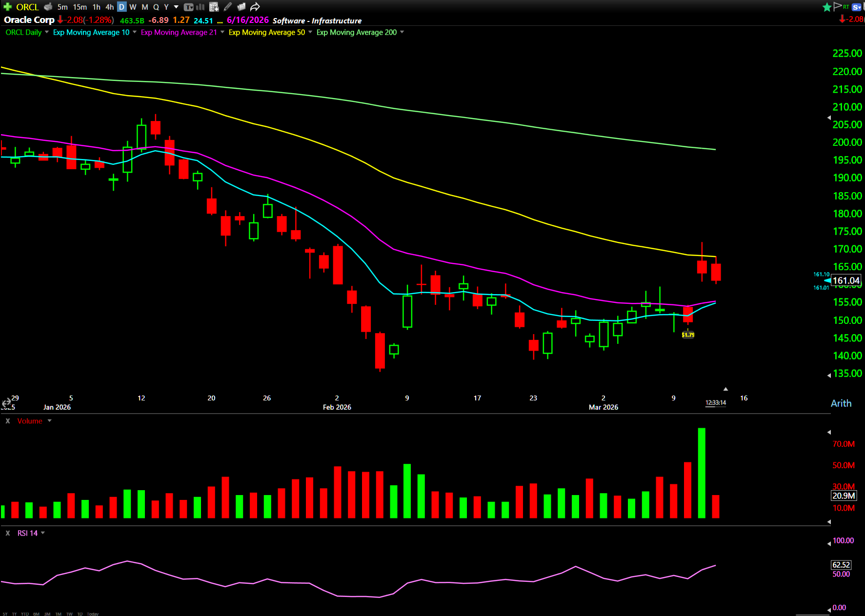Expand Exp Moving Average 10 dropdown

(x=135, y=32)
